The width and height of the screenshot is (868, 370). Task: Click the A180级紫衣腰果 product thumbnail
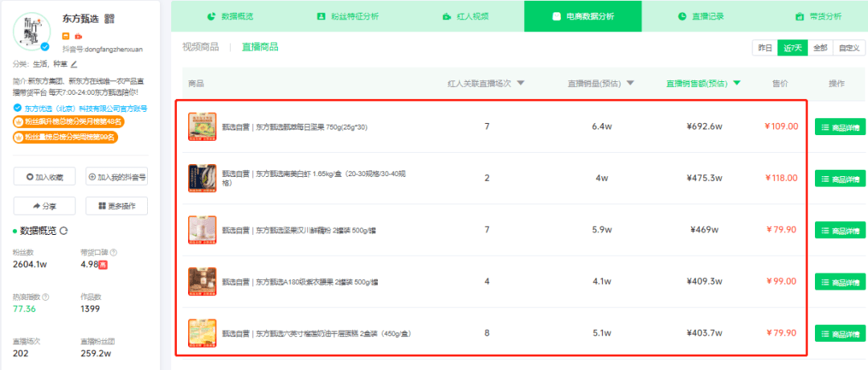coord(202,282)
